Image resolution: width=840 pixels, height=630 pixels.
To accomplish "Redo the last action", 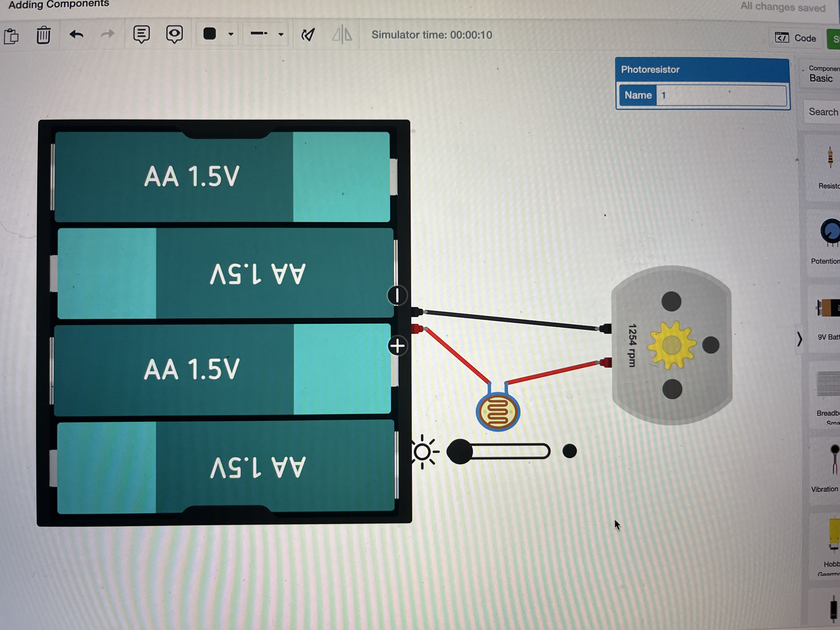I will (108, 34).
